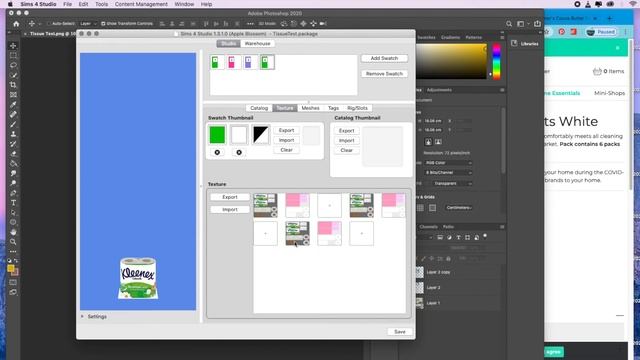Click the Remove Swatch button
The height and width of the screenshot is (360, 640).
point(384,74)
